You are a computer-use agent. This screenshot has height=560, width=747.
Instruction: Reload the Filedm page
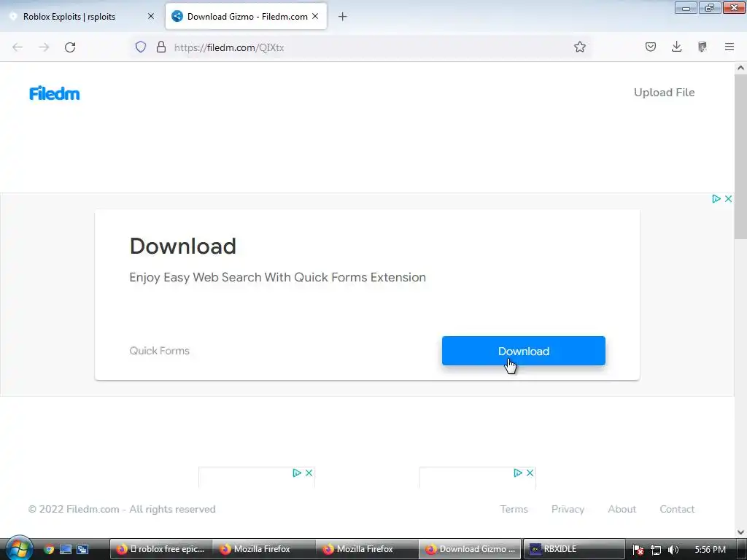click(x=70, y=47)
